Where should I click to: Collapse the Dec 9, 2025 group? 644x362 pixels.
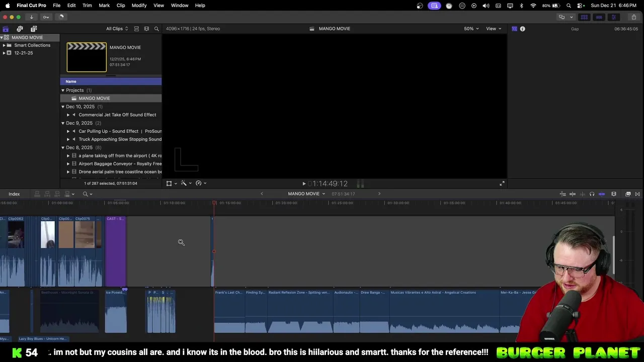pyautogui.click(x=63, y=123)
